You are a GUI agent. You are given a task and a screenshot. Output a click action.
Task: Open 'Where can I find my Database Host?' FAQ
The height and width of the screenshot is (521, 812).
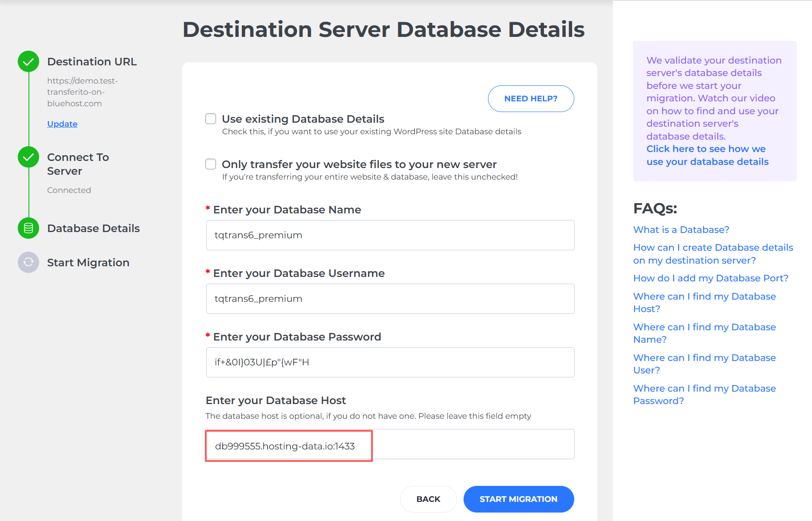coord(704,302)
